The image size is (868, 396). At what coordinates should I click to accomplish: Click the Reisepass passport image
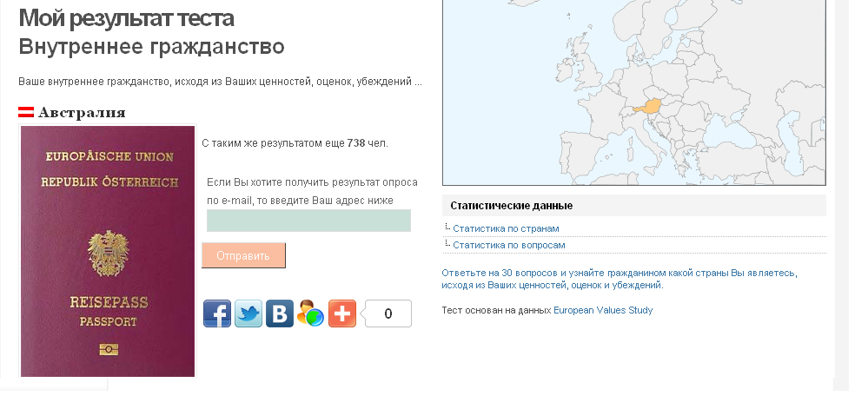108,252
